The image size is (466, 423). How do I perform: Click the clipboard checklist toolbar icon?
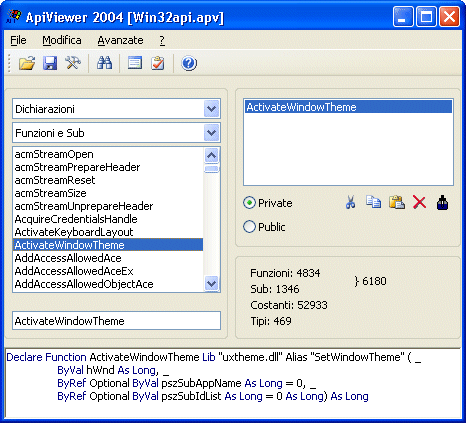click(x=157, y=63)
